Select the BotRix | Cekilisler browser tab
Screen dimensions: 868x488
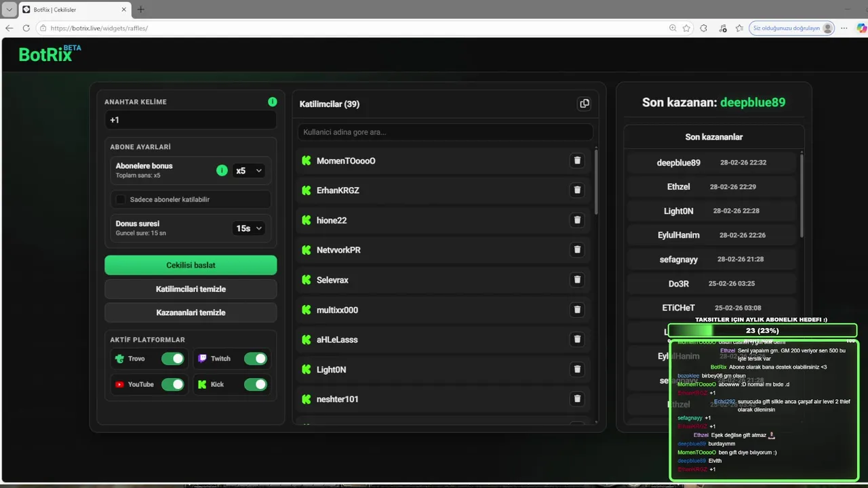tap(75, 9)
